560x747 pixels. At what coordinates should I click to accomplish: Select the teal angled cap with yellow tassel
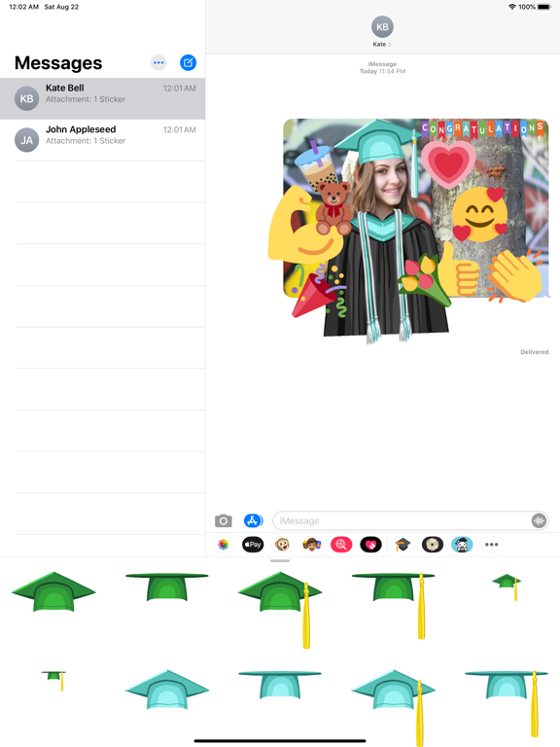click(x=394, y=707)
